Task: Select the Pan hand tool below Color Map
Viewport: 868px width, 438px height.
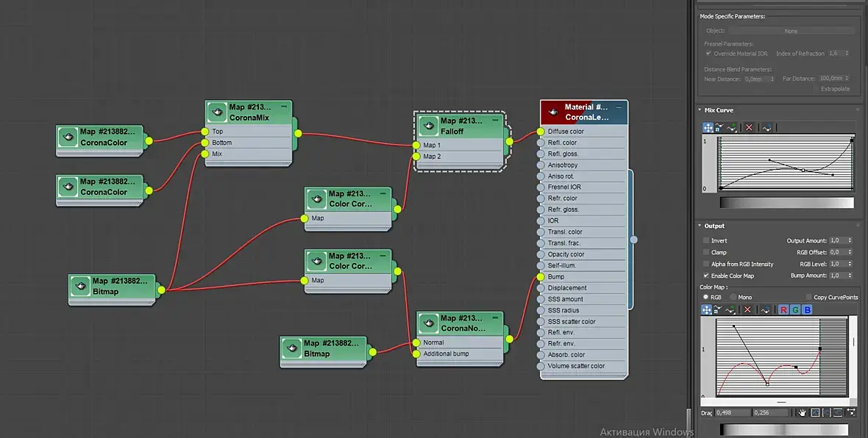Action: point(802,412)
